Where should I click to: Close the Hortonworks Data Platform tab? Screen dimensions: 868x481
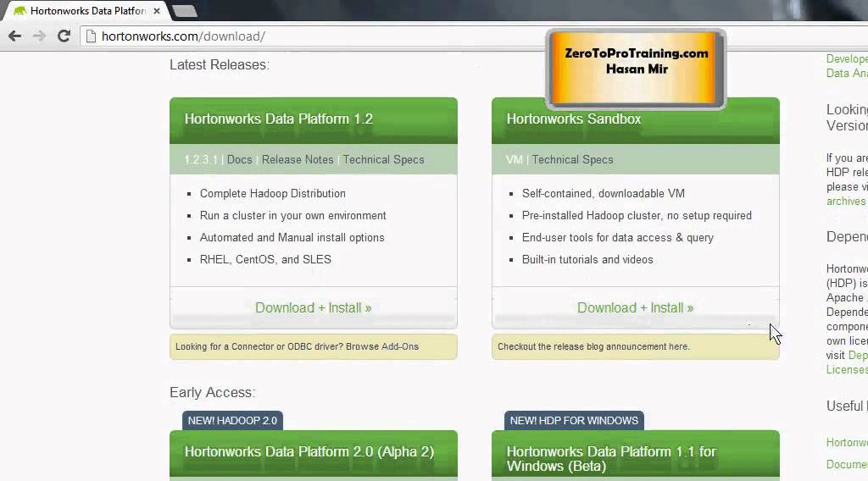(157, 10)
